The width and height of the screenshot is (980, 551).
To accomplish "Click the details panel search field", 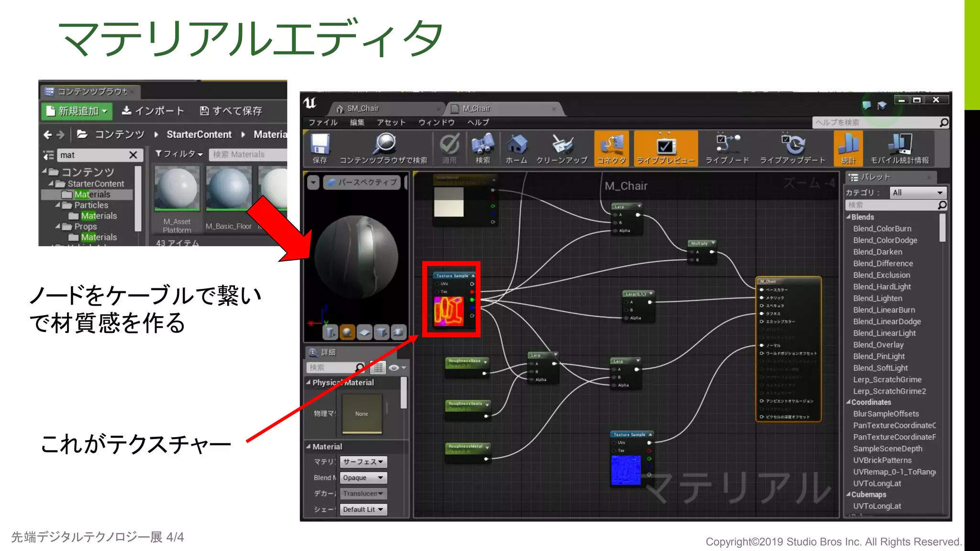I will (336, 367).
